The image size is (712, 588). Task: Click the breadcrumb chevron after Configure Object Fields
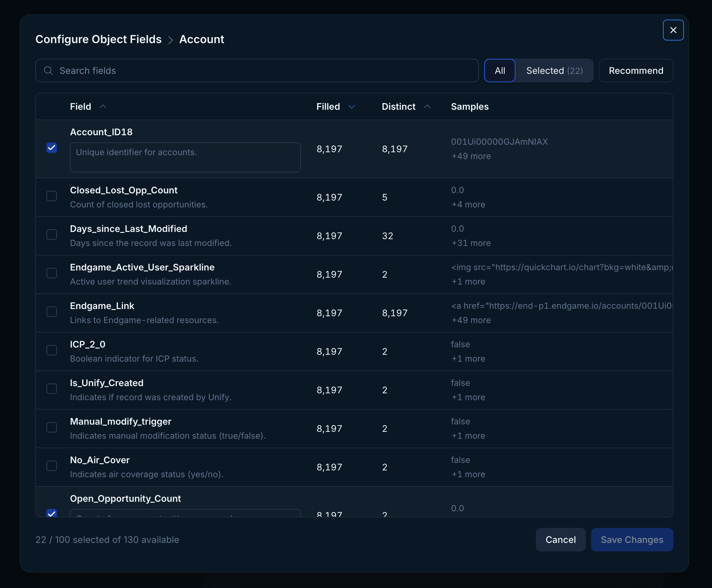(x=171, y=40)
